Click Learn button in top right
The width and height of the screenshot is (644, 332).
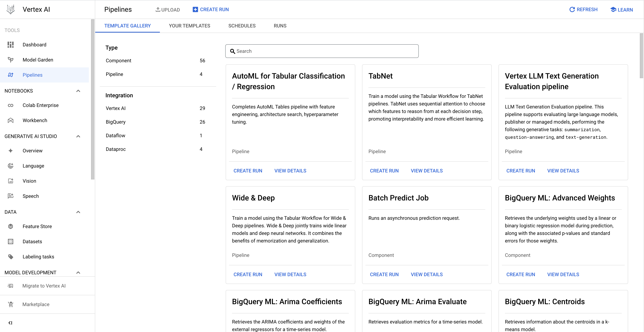pos(621,9)
